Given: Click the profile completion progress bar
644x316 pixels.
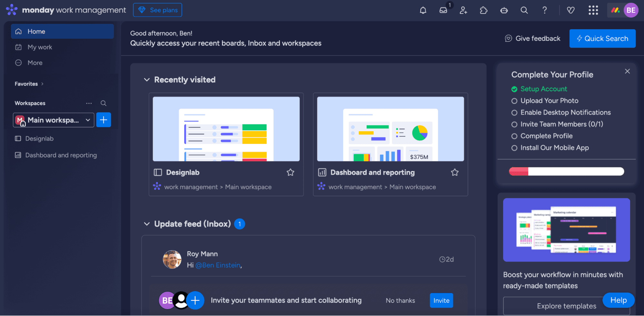Looking at the screenshot, I should click(566, 172).
